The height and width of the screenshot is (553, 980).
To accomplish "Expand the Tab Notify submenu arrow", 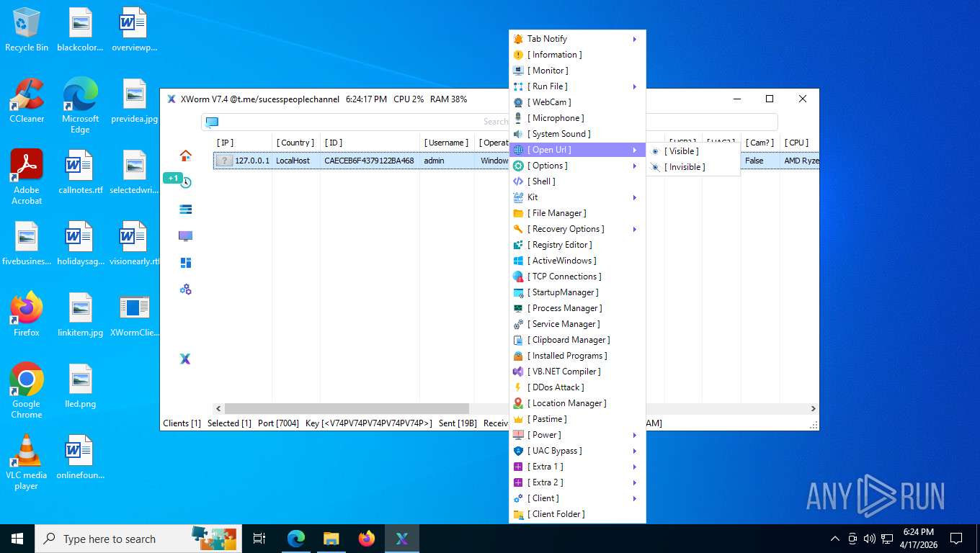I will (x=635, y=39).
